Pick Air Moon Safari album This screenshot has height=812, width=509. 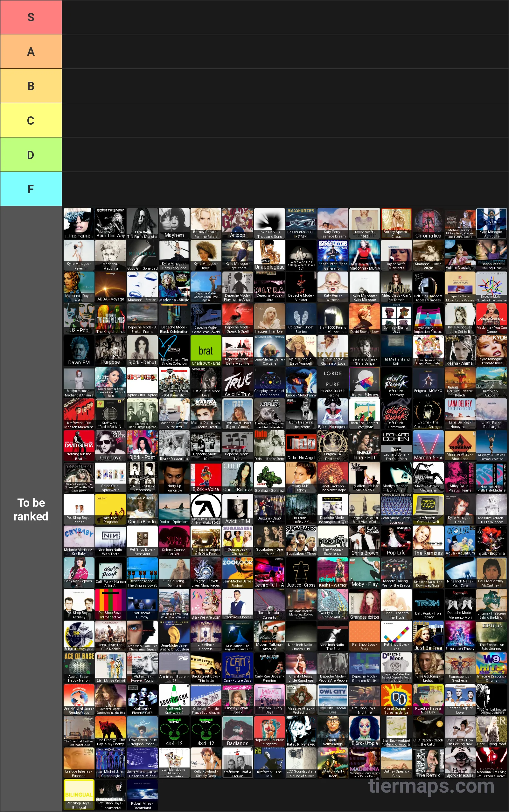(110, 668)
